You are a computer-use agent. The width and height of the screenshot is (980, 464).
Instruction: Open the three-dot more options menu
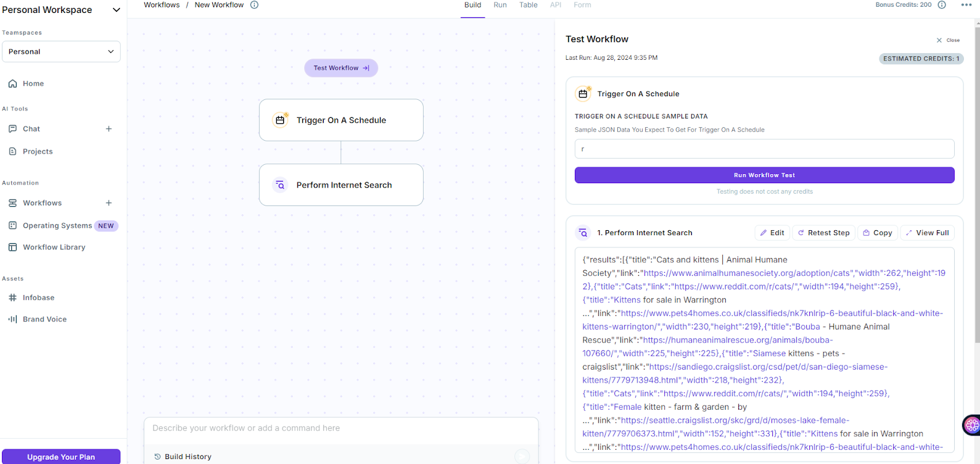point(966,5)
